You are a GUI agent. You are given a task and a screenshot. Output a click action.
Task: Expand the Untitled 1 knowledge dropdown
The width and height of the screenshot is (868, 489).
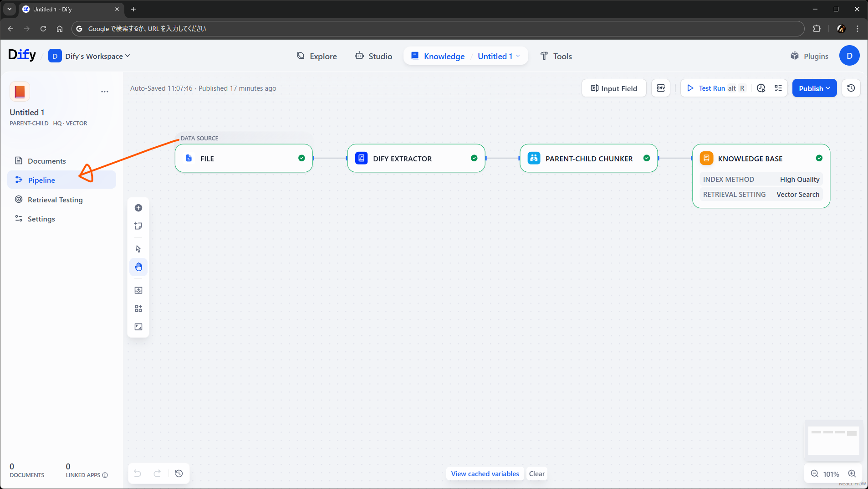click(499, 56)
